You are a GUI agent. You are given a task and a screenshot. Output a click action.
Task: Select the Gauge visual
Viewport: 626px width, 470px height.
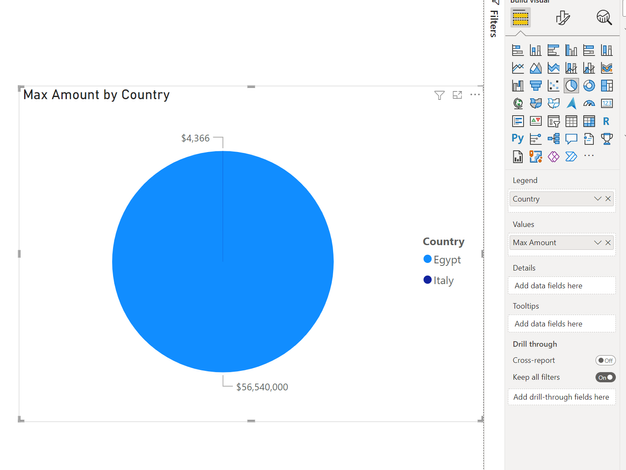589,103
